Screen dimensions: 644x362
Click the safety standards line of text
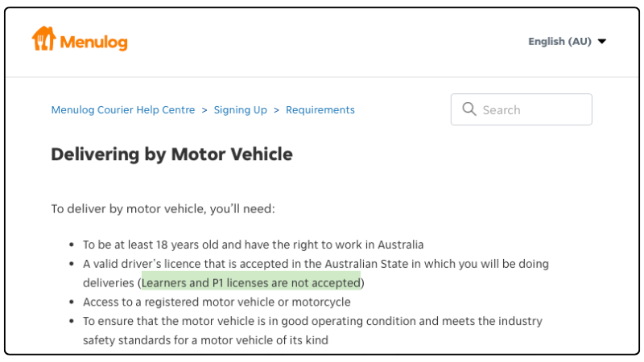[205, 340]
